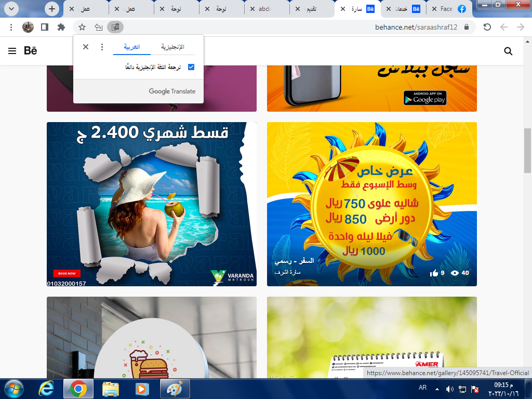Open the Windows Start button
This screenshot has height=399, width=532.
click(14, 389)
